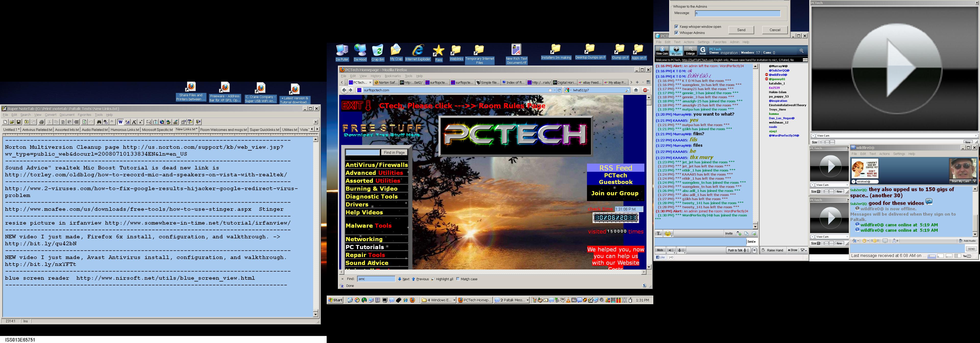
Task: Toggle Highlight all in Firefox find bar
Action: 442,279
